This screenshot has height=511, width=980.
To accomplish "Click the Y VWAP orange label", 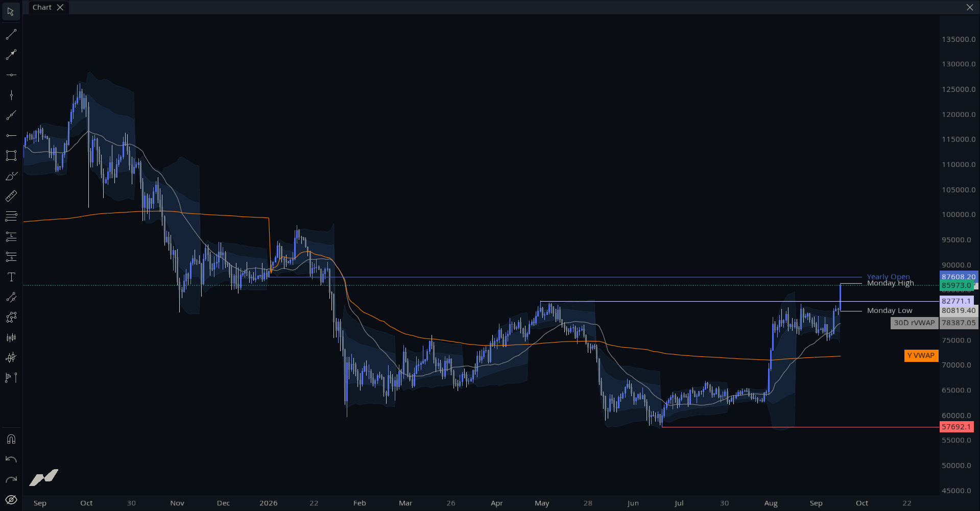I will [921, 356].
